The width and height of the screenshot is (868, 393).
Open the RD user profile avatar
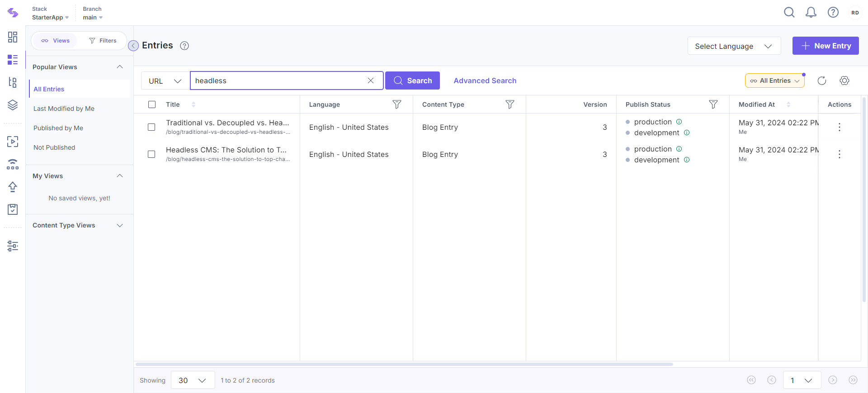855,13
